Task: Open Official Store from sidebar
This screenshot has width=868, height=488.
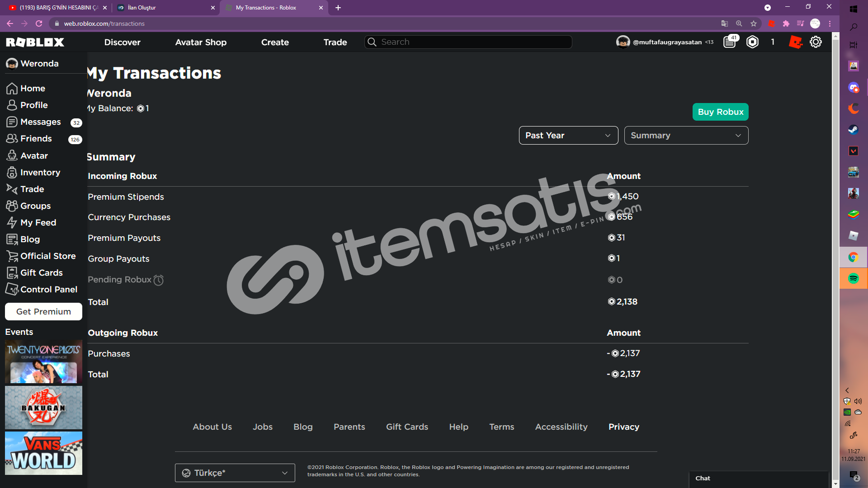Action: [x=41, y=256]
